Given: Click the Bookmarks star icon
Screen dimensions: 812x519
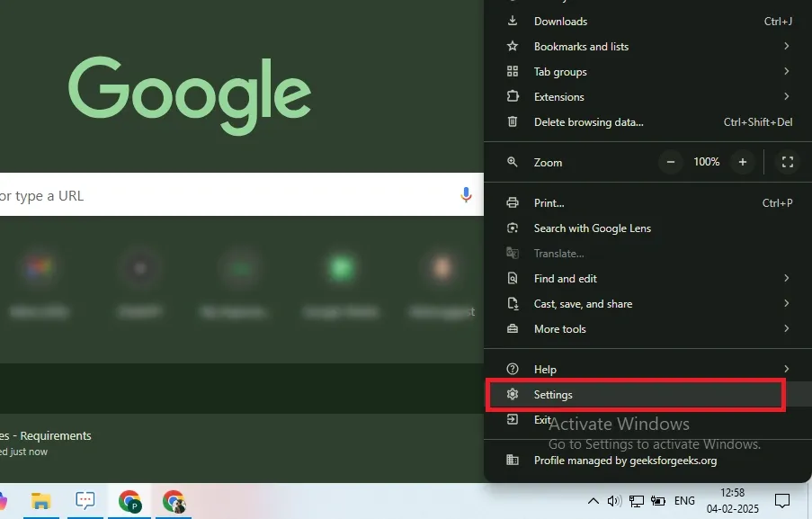Looking at the screenshot, I should pyautogui.click(x=513, y=46).
